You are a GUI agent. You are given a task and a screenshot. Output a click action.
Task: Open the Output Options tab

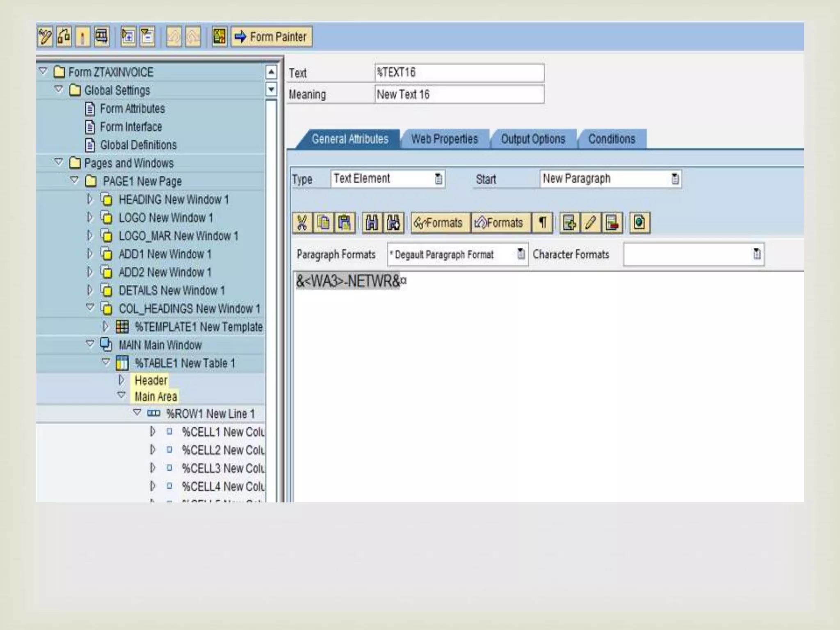(x=533, y=139)
